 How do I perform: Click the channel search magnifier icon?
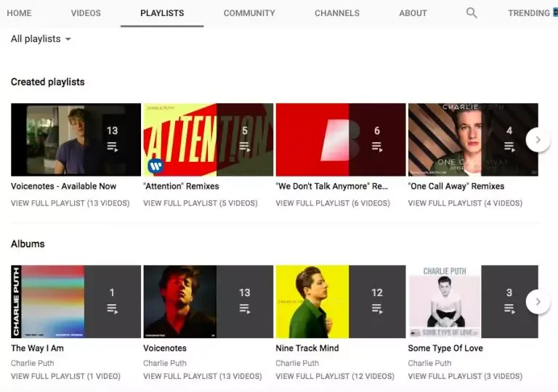pyautogui.click(x=472, y=13)
